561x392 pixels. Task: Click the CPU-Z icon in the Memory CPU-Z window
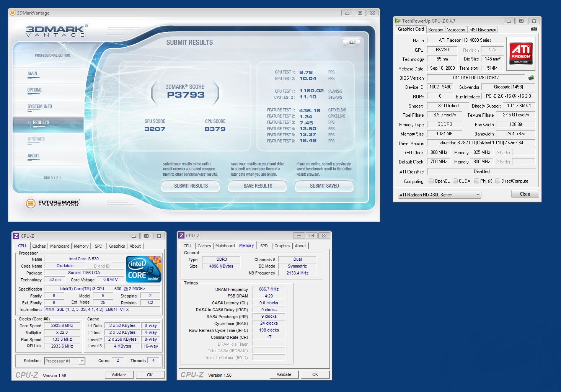click(x=181, y=235)
